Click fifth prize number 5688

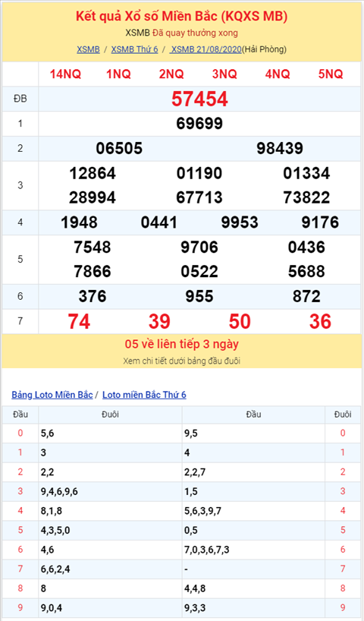(x=306, y=272)
